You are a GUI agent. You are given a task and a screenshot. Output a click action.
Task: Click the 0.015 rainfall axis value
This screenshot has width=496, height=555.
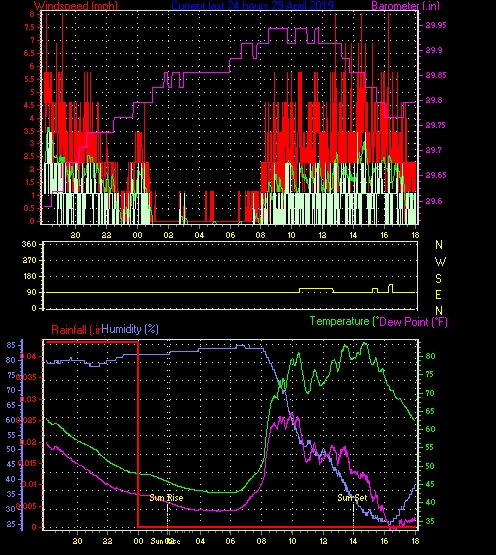coord(28,463)
